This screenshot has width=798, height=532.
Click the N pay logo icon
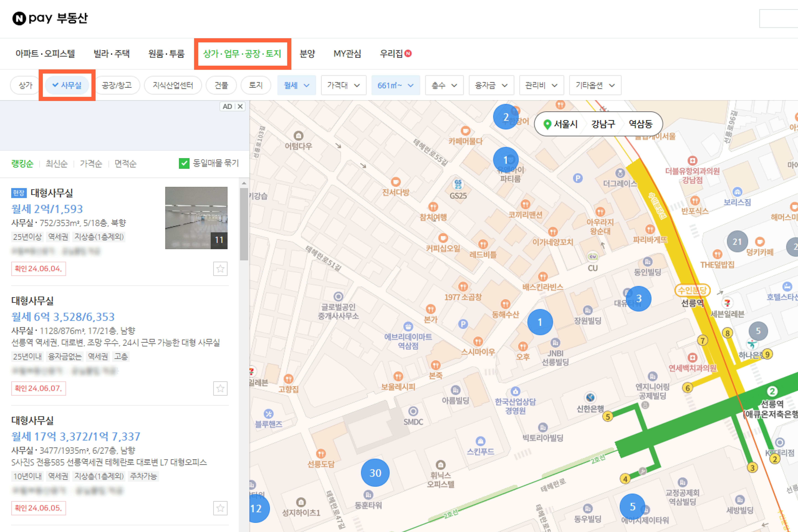click(x=19, y=18)
